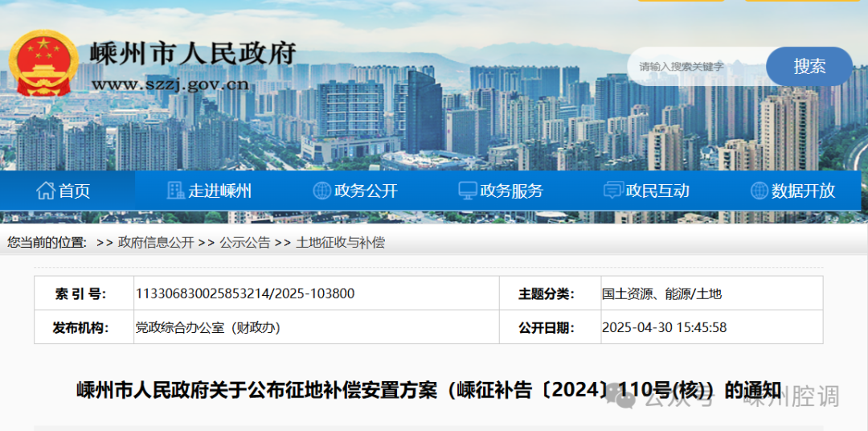Open 政府信息公开 breadcrumb link
This screenshot has width=868, height=431.
click(x=156, y=242)
